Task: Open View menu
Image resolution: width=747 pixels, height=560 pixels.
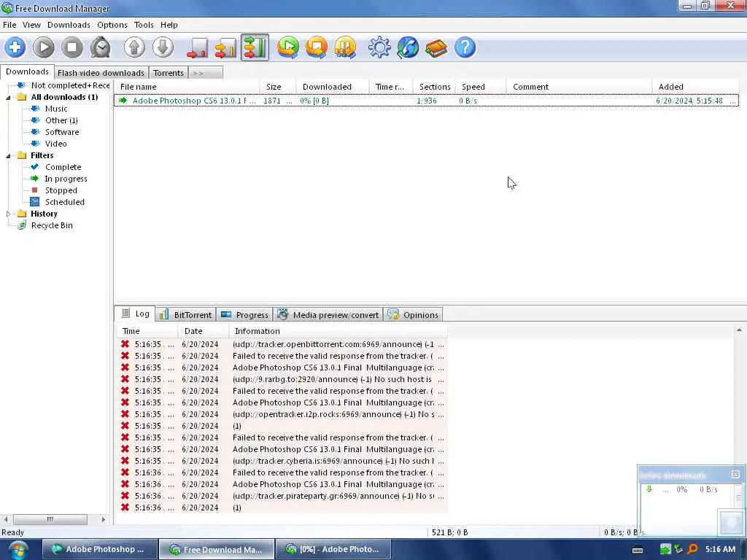Action: coord(31,25)
